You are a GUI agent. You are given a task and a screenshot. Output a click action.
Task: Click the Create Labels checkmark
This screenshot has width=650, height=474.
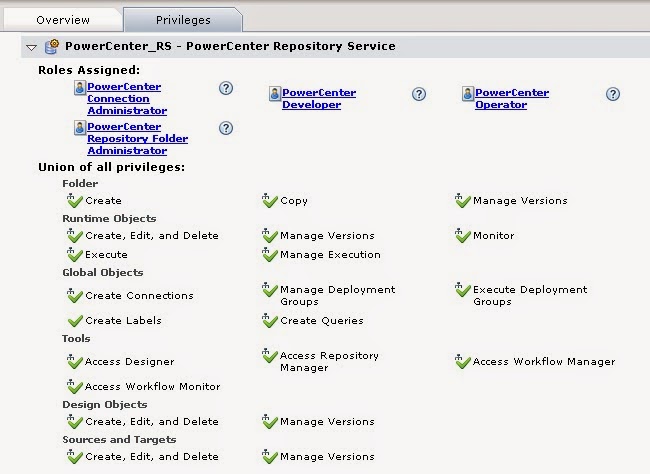[x=73, y=321]
